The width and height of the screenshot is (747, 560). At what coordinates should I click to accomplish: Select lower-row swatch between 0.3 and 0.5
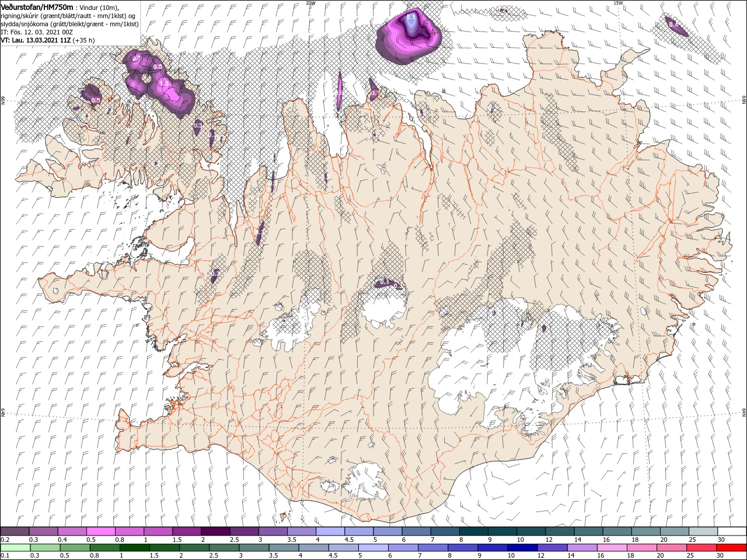pyautogui.click(x=45, y=548)
